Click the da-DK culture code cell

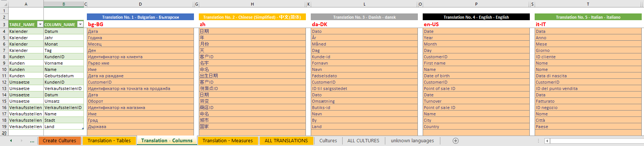364,24
